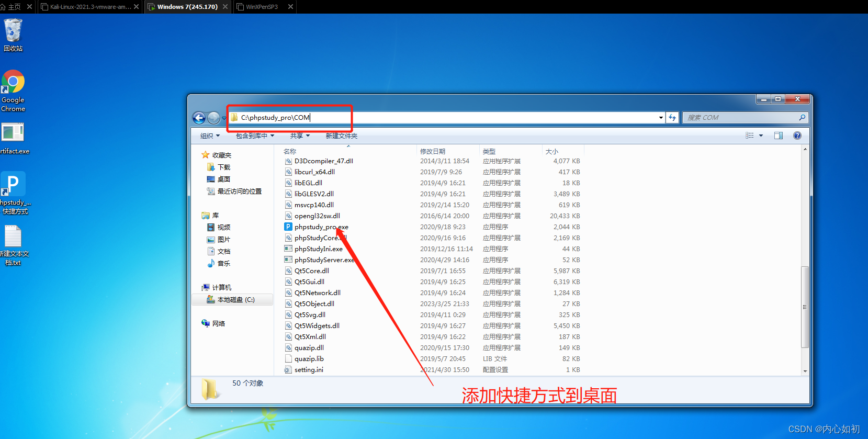Click the Libraries icon in navigation pane
Screen dimensions: 868x439
[206, 215]
